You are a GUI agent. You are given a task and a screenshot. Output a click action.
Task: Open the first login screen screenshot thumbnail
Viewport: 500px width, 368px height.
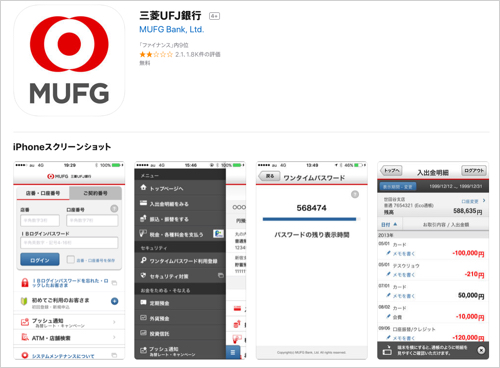69,260
